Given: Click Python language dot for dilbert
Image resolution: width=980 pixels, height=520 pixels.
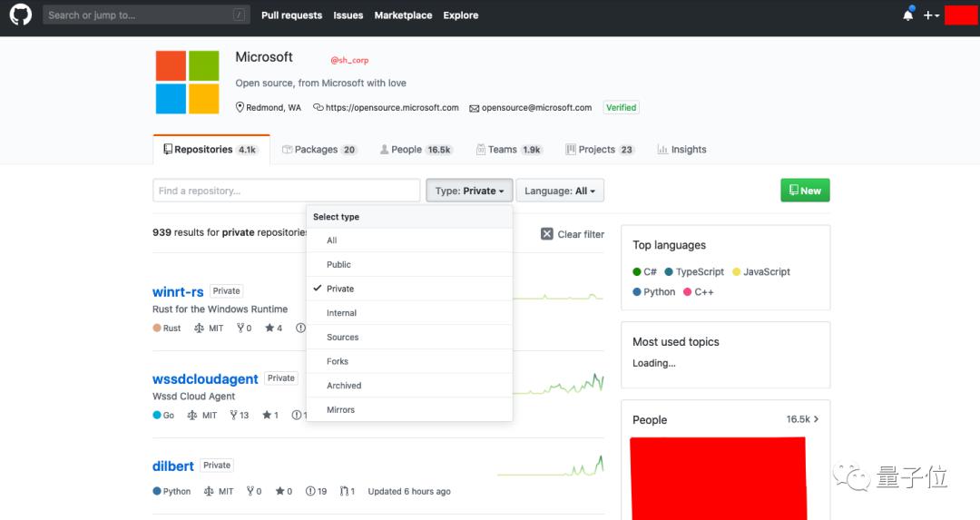Looking at the screenshot, I should tap(157, 491).
